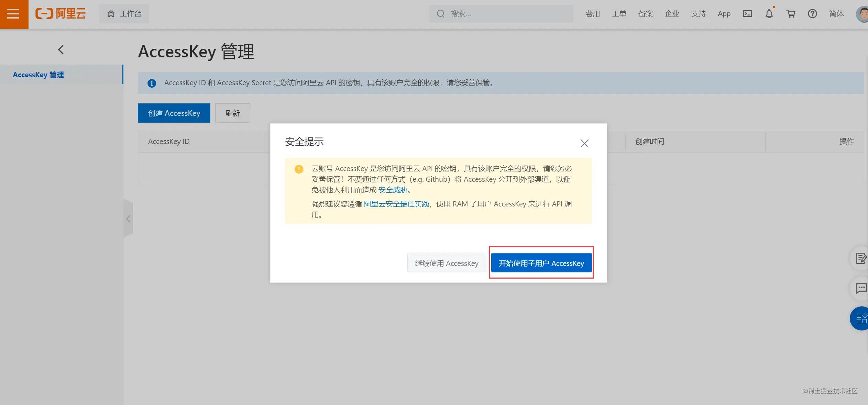Screen dimensions: 868x405
Task: Open the 安全威胁 link
Action: pos(393,190)
